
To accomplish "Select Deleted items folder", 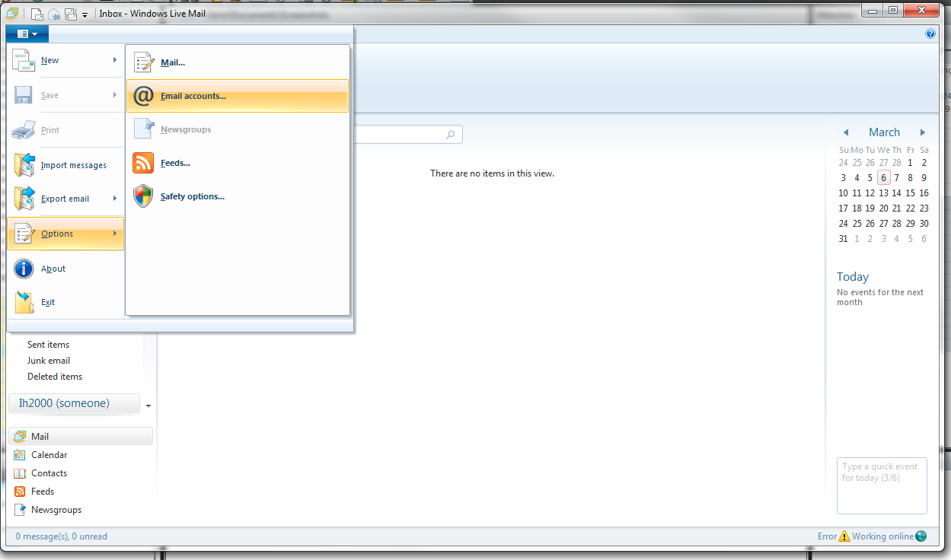I will point(55,377).
